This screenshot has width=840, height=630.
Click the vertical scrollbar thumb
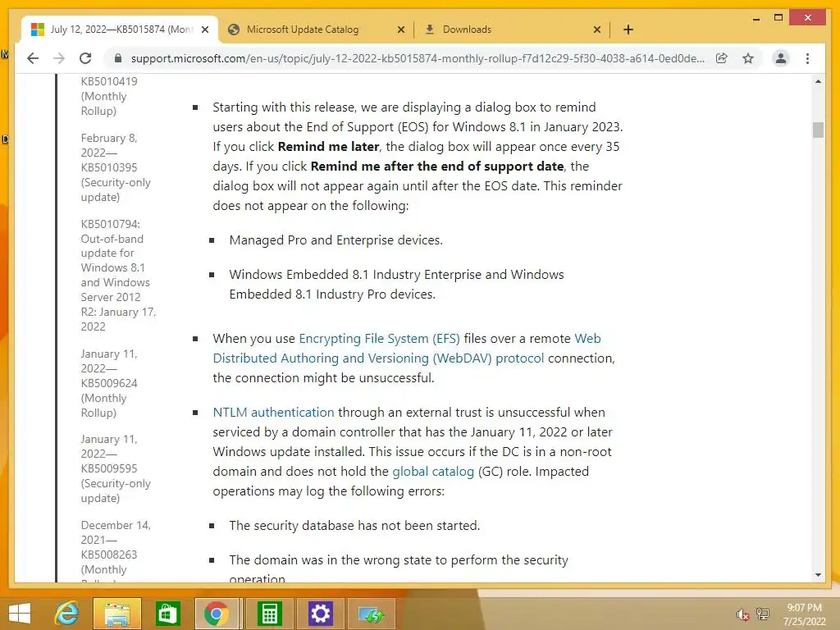[x=818, y=130]
